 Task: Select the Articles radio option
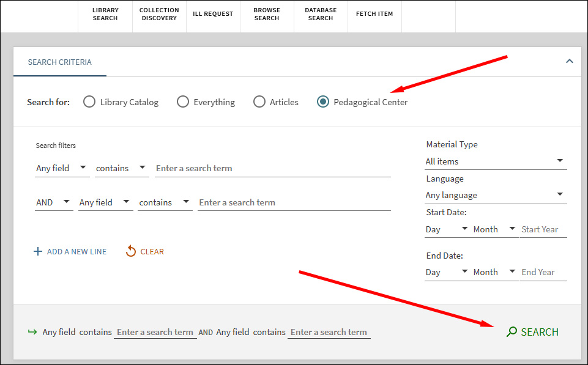click(259, 102)
